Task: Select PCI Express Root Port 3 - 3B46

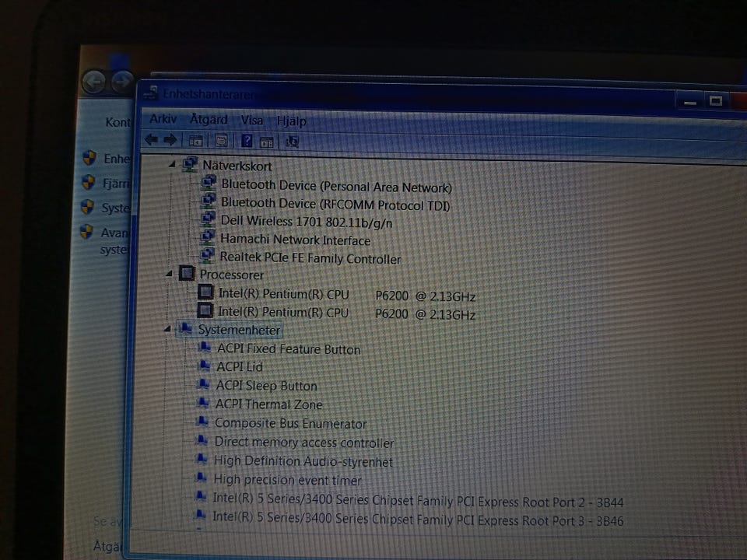Action: (418, 519)
